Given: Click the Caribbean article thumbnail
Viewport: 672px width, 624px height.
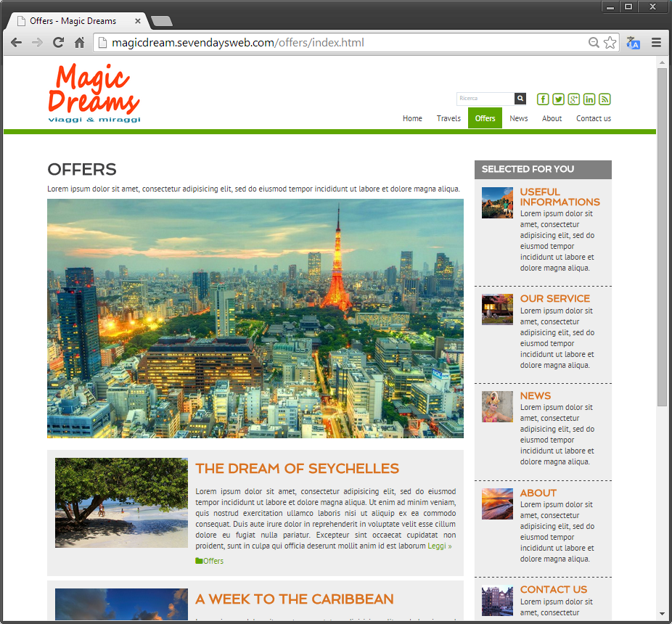Looking at the screenshot, I should [x=121, y=604].
